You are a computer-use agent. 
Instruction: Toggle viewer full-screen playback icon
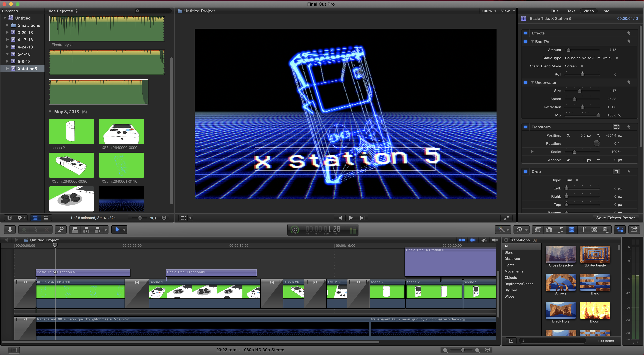click(x=506, y=218)
